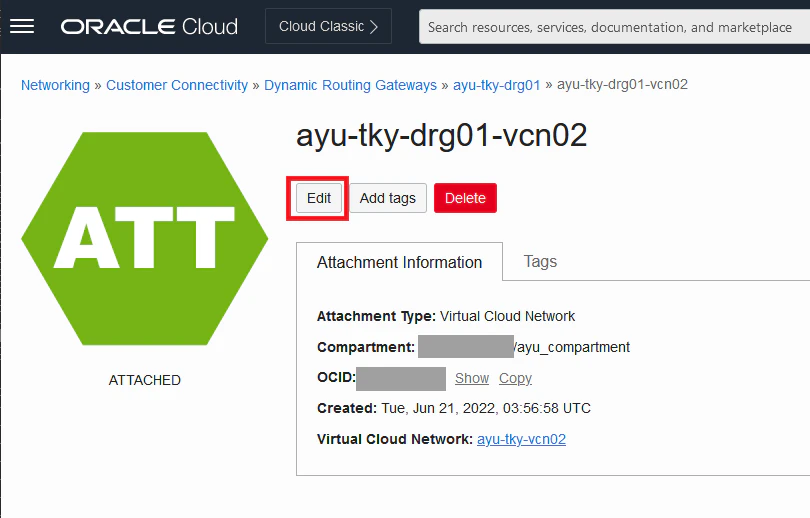810x518 pixels.
Task: Click the Add tags button
Action: (x=388, y=198)
